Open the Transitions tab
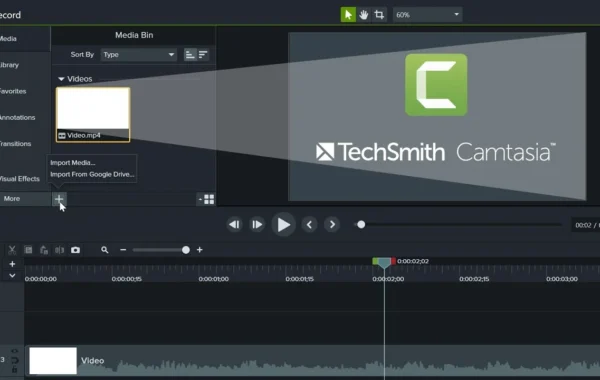The height and width of the screenshot is (380, 600). [x=15, y=144]
